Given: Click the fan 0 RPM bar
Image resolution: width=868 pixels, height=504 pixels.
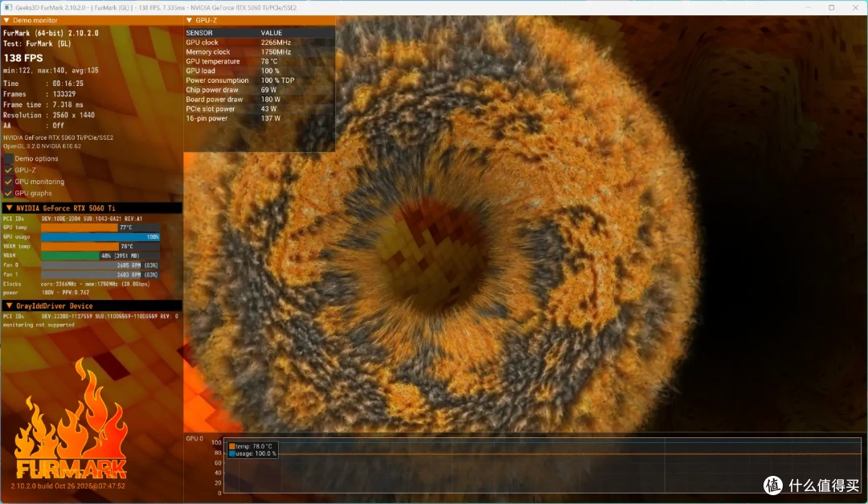Looking at the screenshot, I should pyautogui.click(x=100, y=265).
